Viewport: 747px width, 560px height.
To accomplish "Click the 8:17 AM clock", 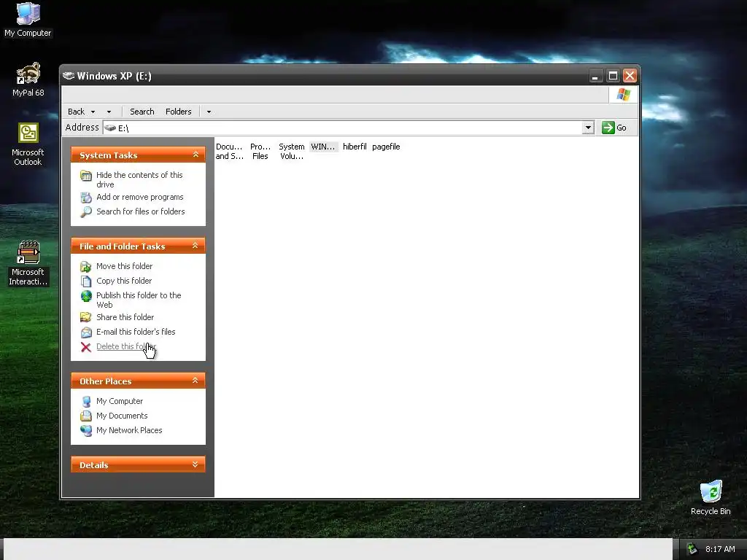I will pos(720,549).
